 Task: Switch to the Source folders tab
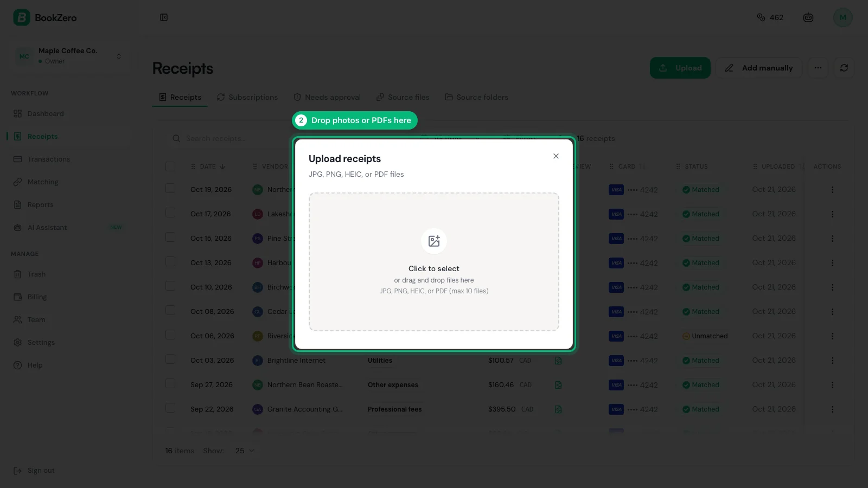coord(477,97)
